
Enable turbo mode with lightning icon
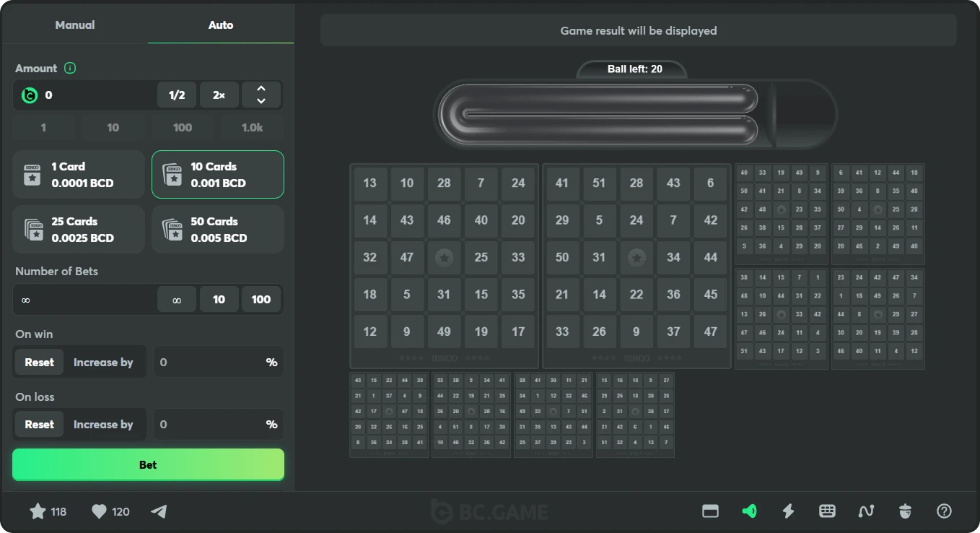coord(788,511)
